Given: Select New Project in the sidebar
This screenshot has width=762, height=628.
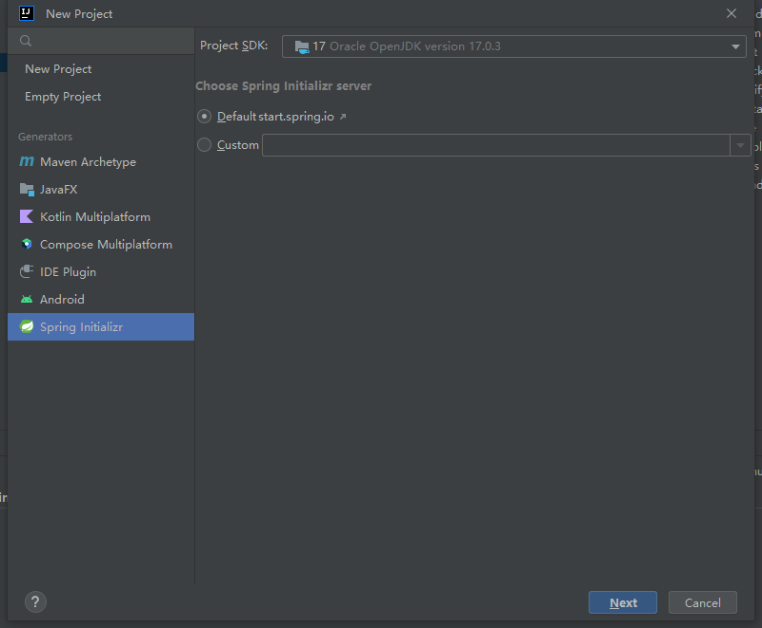Looking at the screenshot, I should (101, 69).
